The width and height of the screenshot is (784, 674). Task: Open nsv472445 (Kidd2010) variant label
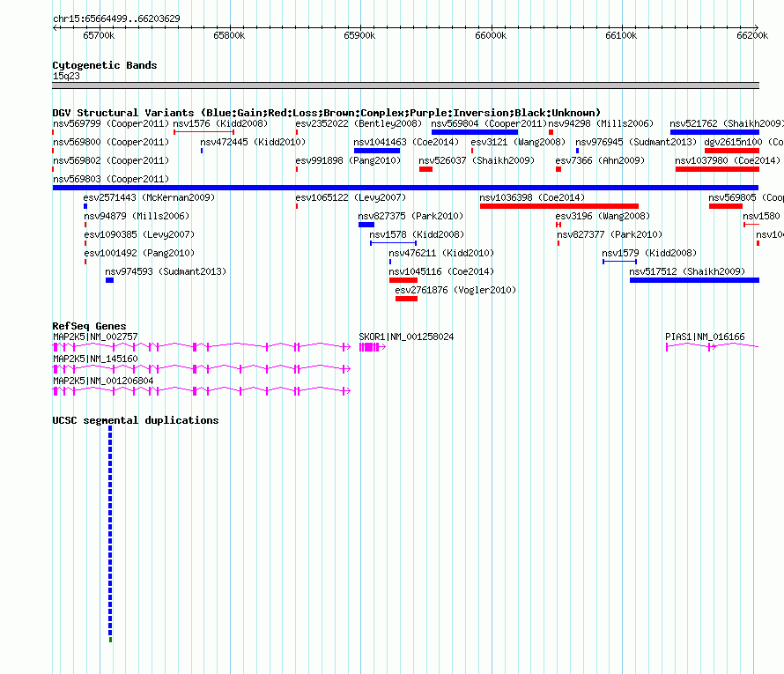coord(253,142)
